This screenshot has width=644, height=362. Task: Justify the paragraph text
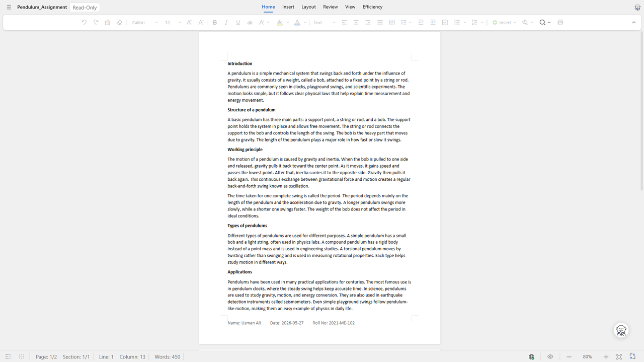pyautogui.click(x=380, y=23)
